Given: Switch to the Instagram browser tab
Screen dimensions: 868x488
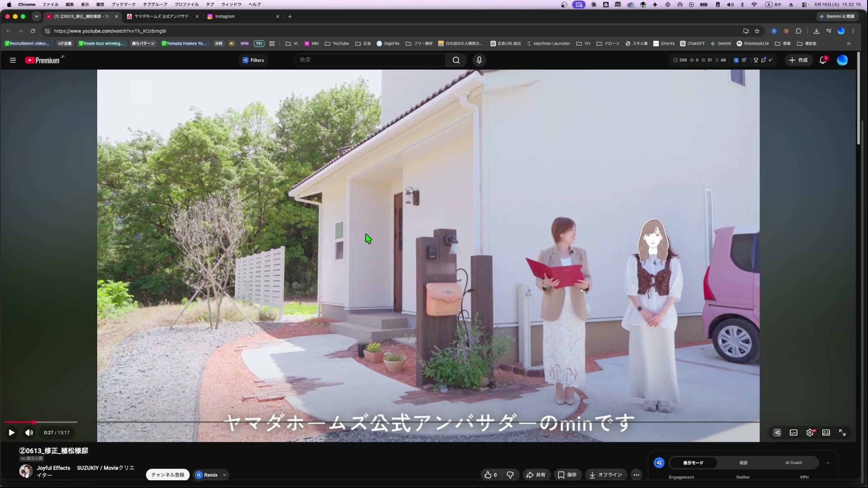Looking at the screenshot, I should click(243, 16).
